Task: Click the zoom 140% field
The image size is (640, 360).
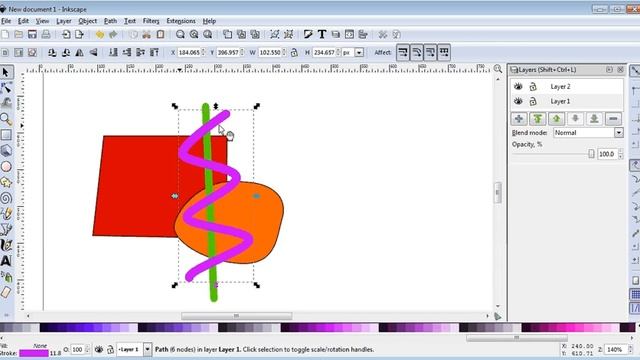Action: pyautogui.click(x=615, y=349)
